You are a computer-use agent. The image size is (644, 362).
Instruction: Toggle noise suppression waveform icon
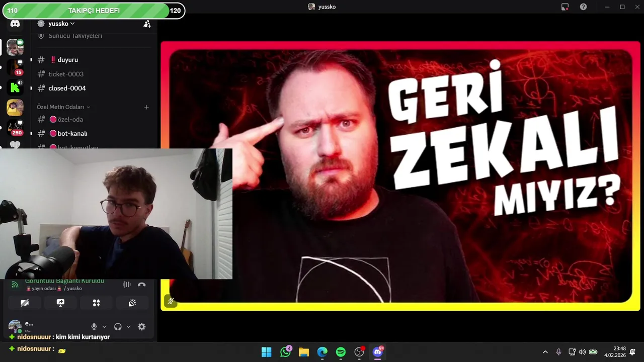(x=126, y=284)
